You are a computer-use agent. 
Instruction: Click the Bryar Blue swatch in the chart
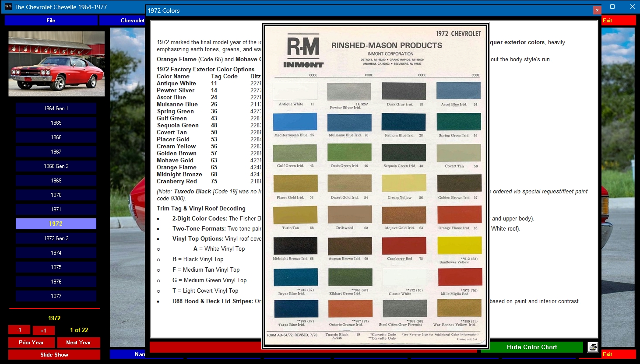tap(296, 277)
